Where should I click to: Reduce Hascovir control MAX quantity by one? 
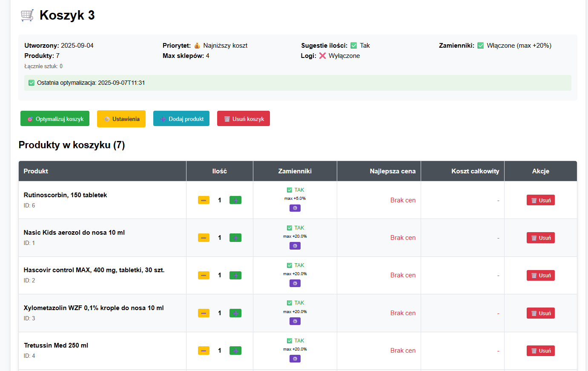[x=204, y=276]
